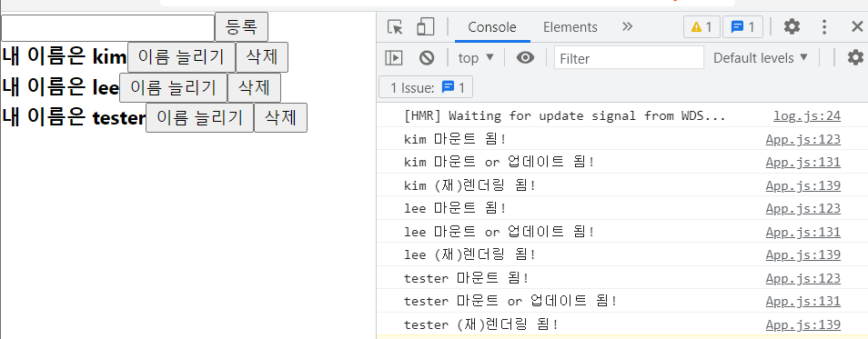Open App.js:123 link for kim 마운트 됨
Screen dimensions: 868x339
tap(803, 139)
